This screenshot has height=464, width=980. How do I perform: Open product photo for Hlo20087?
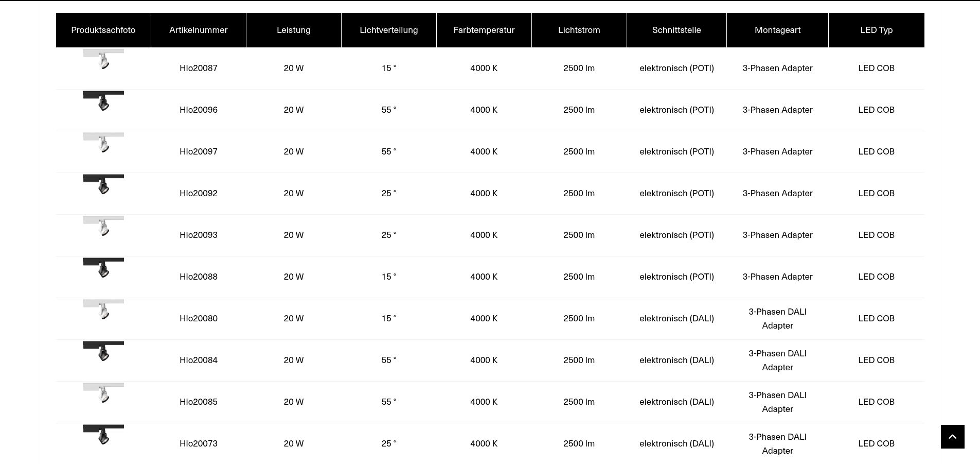tap(103, 59)
